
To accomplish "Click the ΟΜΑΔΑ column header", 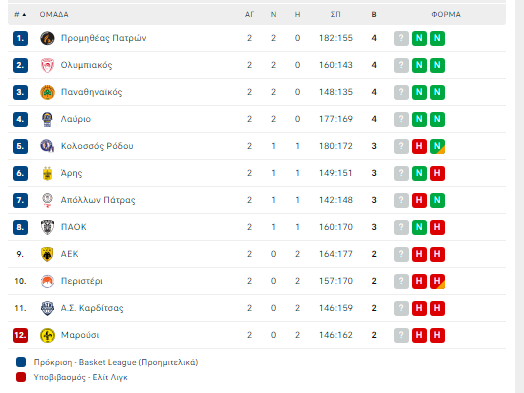I will [54, 14].
